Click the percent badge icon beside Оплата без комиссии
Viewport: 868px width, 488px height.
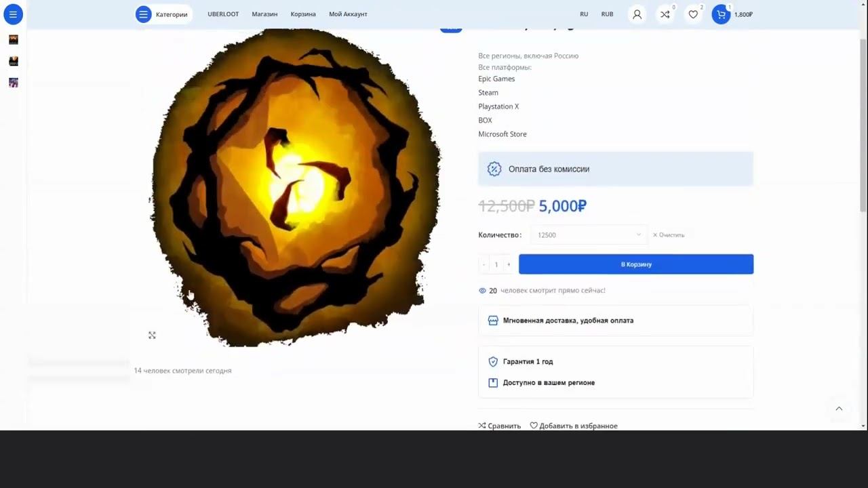tap(494, 169)
